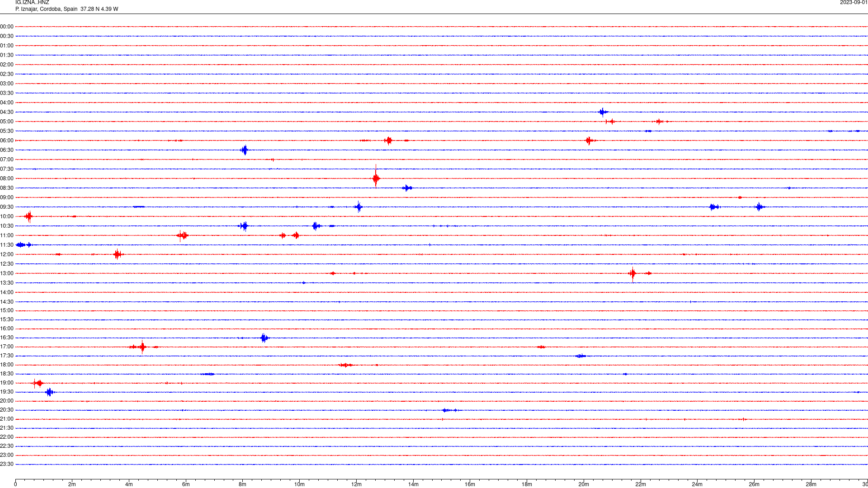Select the blue event on the 16:30 trace
The height and width of the screenshot is (488, 868).
tap(265, 338)
